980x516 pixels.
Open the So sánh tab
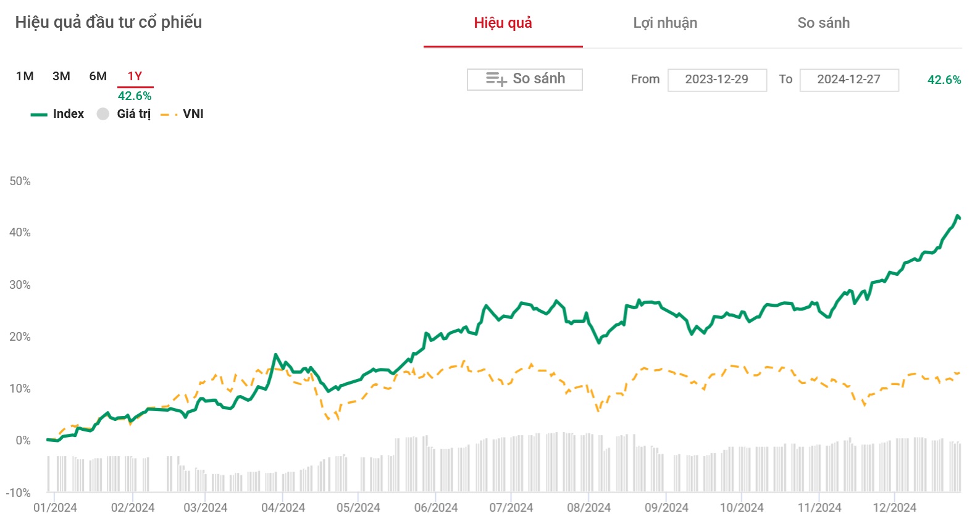pos(823,23)
